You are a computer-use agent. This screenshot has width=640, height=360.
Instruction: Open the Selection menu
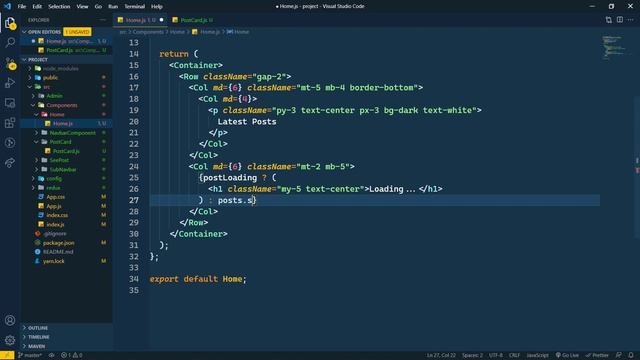point(59,7)
